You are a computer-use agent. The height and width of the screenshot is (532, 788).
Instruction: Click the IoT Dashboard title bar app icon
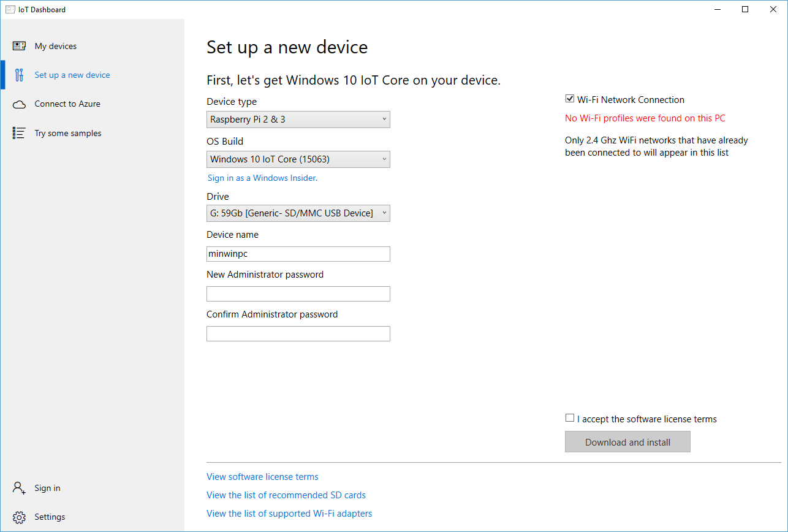pos(10,9)
